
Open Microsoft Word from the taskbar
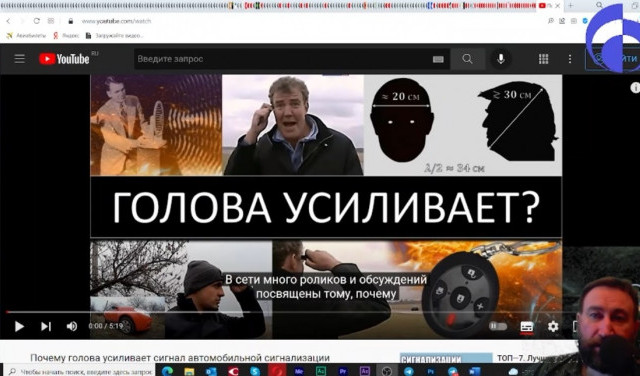[x=474, y=371]
